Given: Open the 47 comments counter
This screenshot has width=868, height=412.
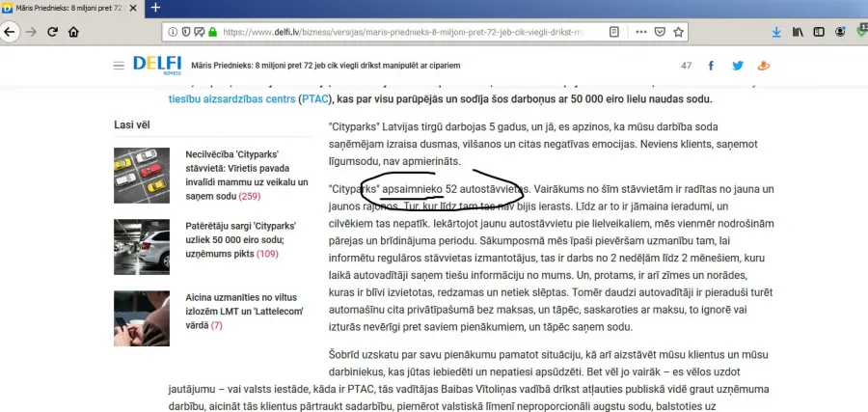Looking at the screenshot, I should tap(687, 66).
